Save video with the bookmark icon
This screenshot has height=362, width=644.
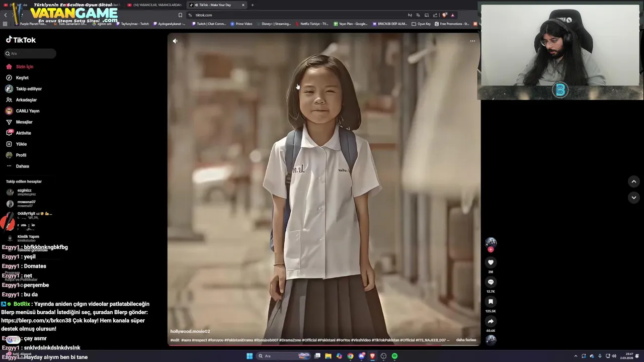tap(491, 302)
